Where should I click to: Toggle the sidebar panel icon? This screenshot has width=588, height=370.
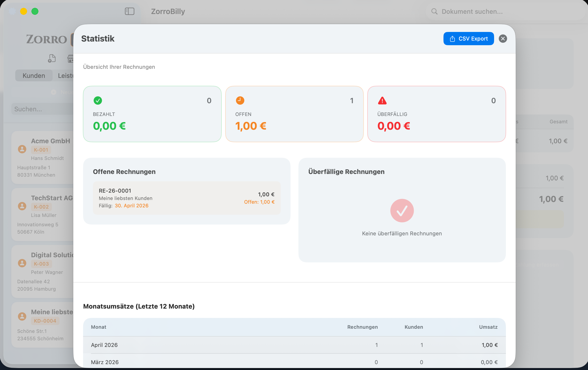130,11
